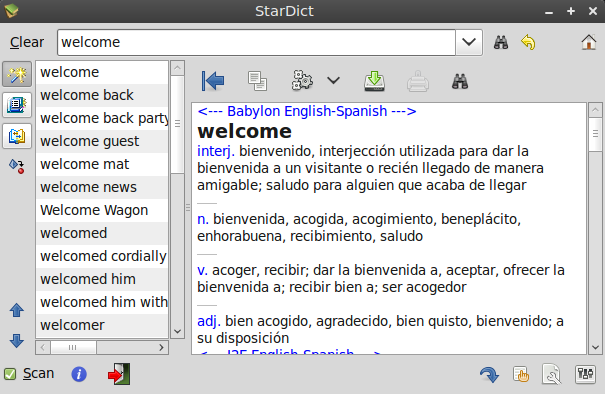Click the gears settings toolbar icon
This screenshot has height=394, width=605.
302,81
